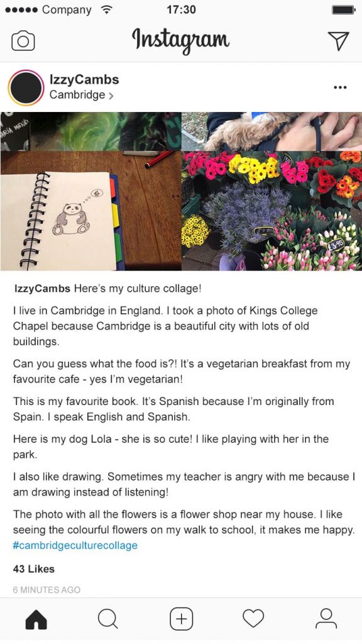Open the green book cover photo

(90, 131)
